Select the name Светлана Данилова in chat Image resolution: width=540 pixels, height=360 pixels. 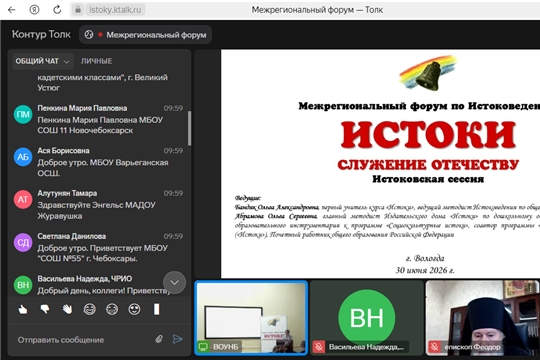click(72, 236)
